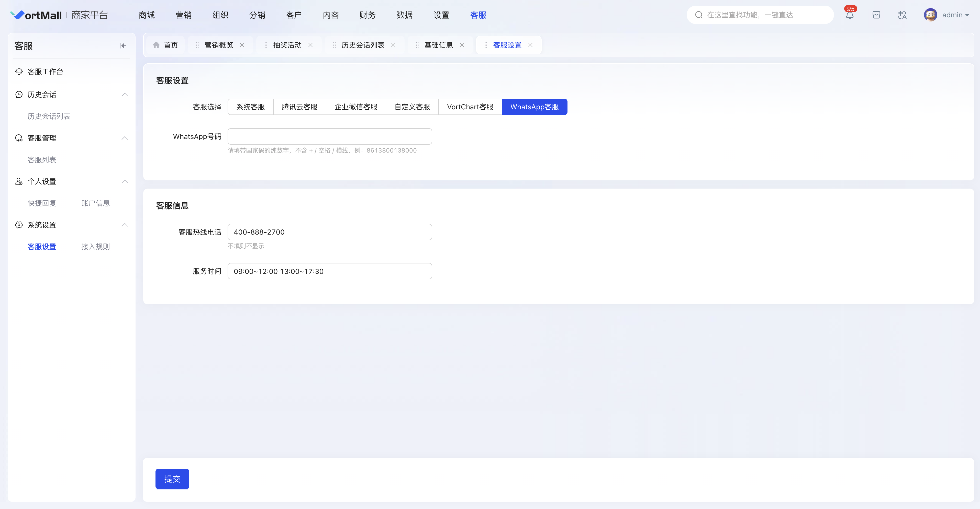The image size is (980, 509).
Task: Open 快捷回复 in sidebar
Action: (x=42, y=203)
